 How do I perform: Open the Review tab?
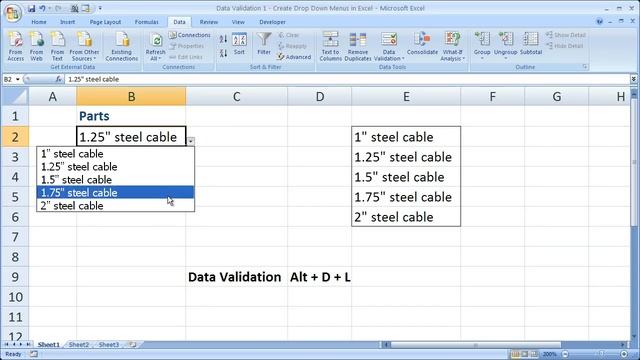pyautogui.click(x=209, y=22)
